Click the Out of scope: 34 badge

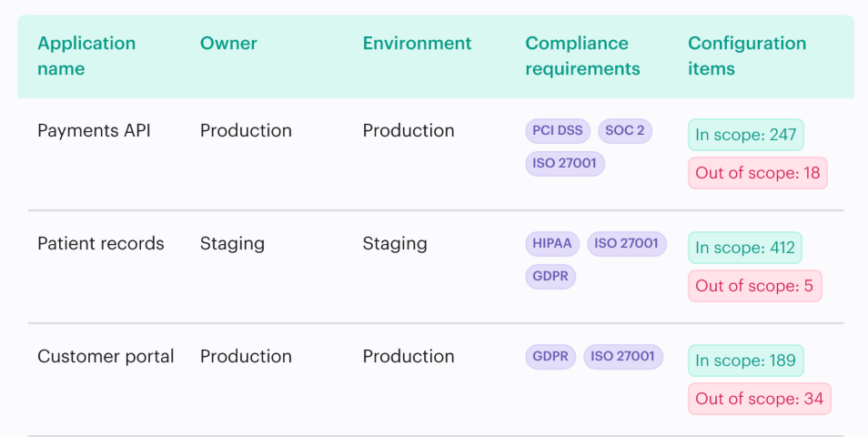click(760, 399)
